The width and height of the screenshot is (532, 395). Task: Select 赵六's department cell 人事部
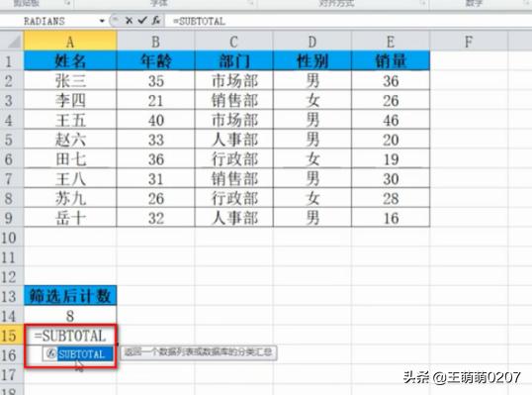[234, 140]
